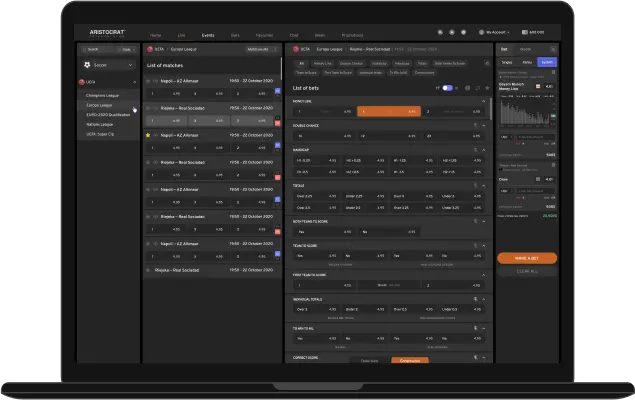This screenshot has height=400, width=635.
Task: Toggle favorite star on first Napoli match
Action: tap(148, 81)
